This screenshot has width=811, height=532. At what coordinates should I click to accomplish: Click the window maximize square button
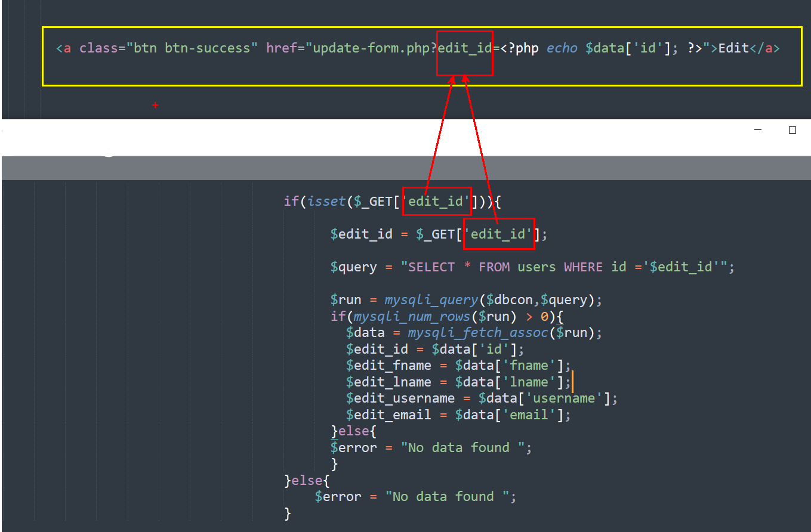tap(793, 129)
